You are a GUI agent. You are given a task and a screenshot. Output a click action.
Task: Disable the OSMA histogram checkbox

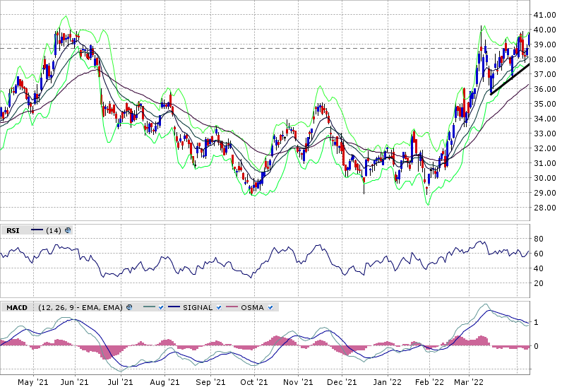(273, 307)
